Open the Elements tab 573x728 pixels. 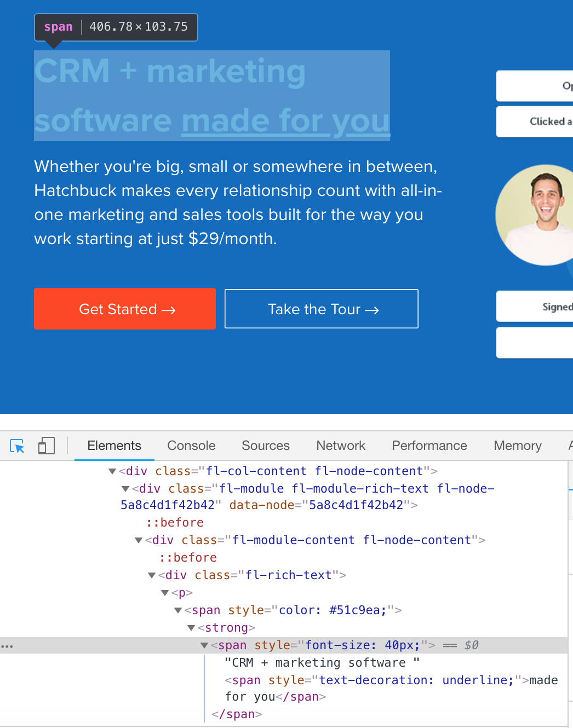coord(114,446)
